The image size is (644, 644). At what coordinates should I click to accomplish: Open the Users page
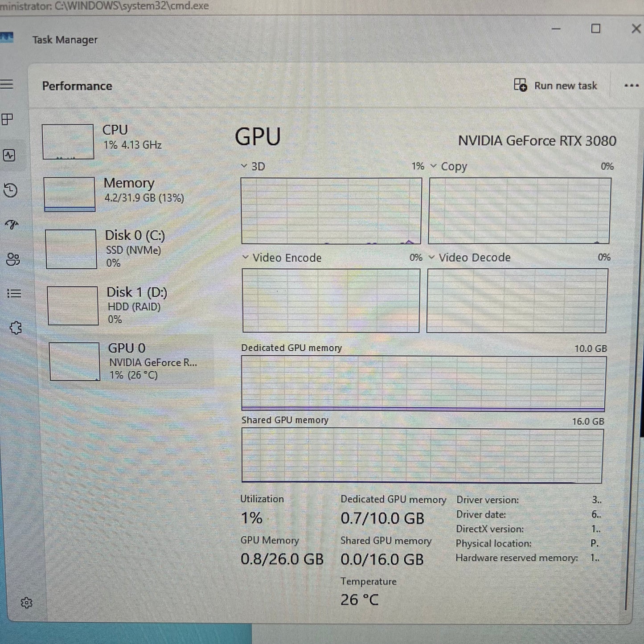point(12,260)
